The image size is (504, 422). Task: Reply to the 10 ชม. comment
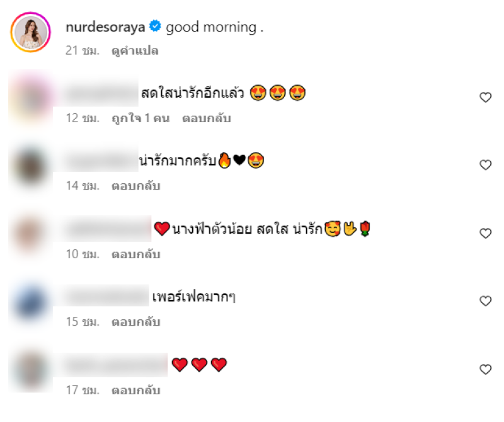pyautogui.click(x=135, y=254)
